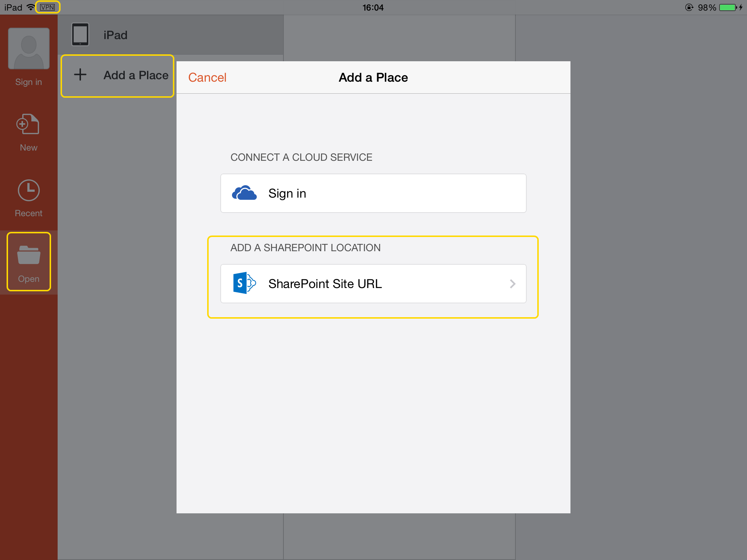Screen dimensions: 747x560
Task: Sign in to OneDrive cloud service
Action: coord(373,193)
